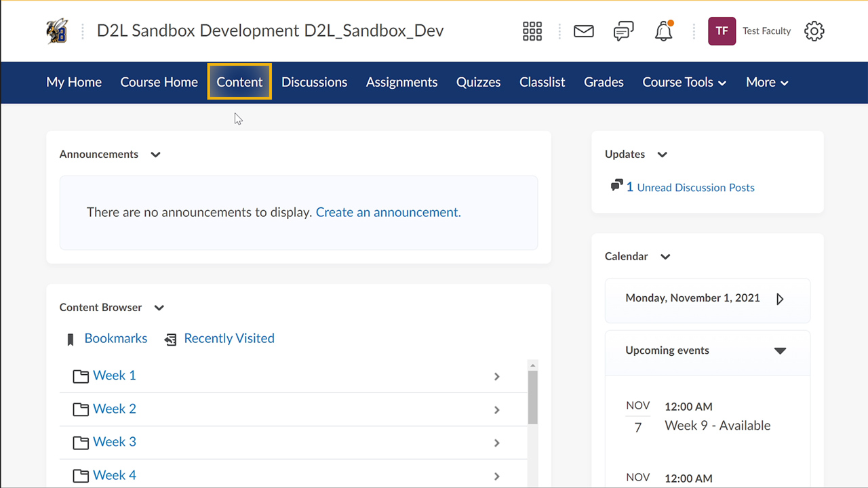The height and width of the screenshot is (488, 868).
Task: Open the subscription alerts chat icon
Action: 623,31
